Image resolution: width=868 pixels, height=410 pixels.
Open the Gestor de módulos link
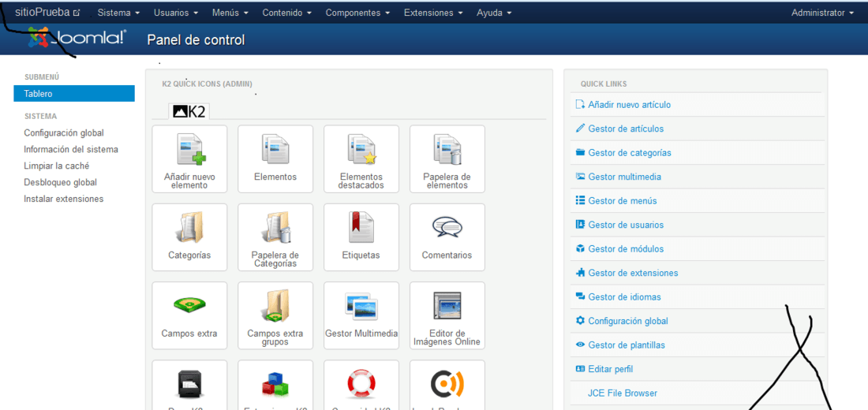pos(626,249)
